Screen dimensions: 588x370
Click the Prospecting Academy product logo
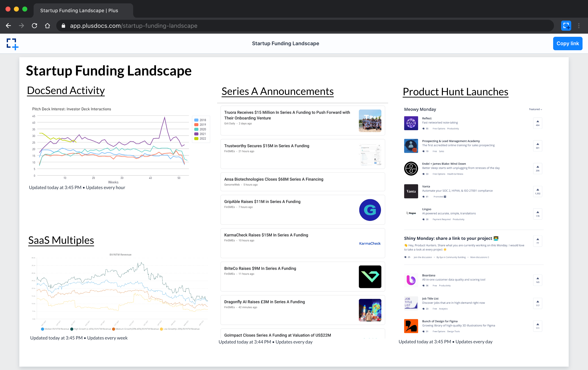(411, 146)
